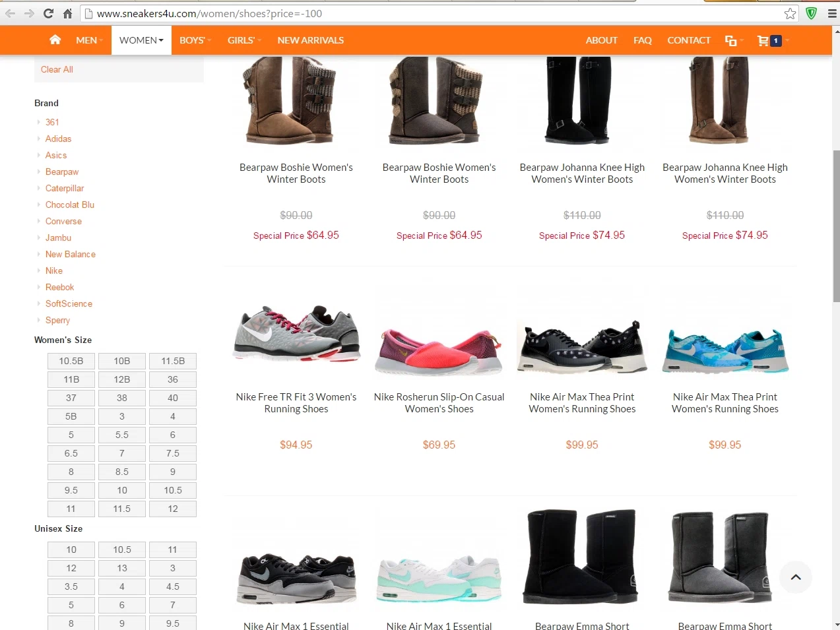Image resolution: width=840 pixels, height=630 pixels.
Task: Select women's size 11.5B
Action: point(173,361)
